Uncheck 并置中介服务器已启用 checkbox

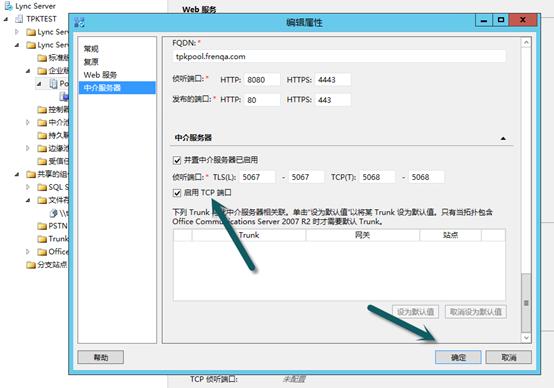tap(177, 160)
